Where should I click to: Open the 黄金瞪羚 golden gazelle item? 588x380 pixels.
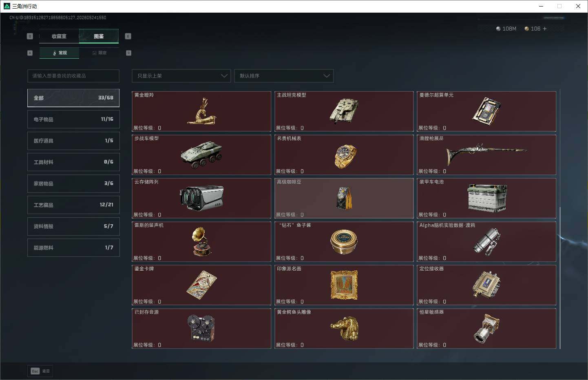click(x=201, y=111)
